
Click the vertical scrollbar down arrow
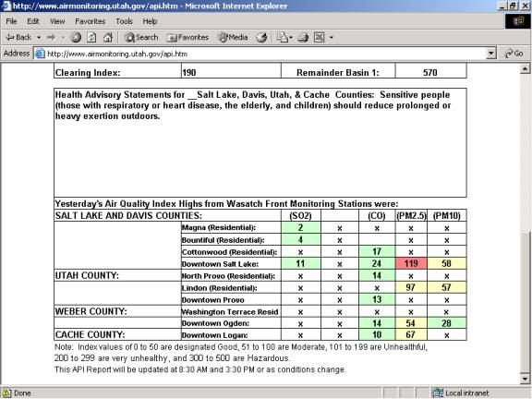[x=525, y=379]
